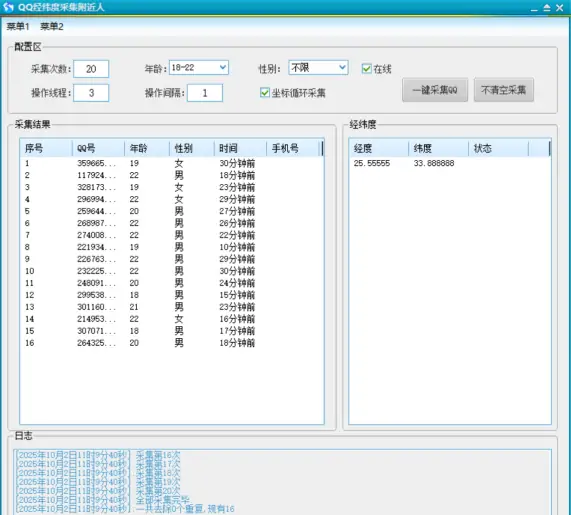This screenshot has width=571, height=515.
Task: Select result row with QQ 299538...
Action: point(172,295)
